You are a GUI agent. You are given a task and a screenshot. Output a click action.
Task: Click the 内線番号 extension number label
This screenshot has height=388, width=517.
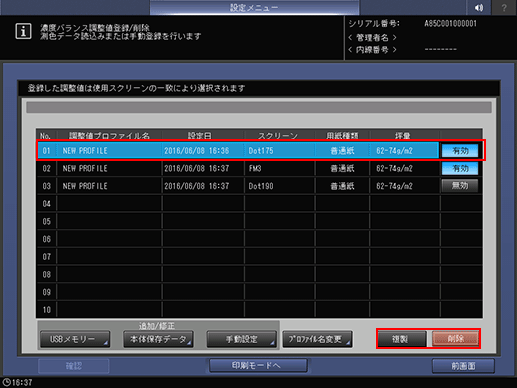pyautogui.click(x=372, y=50)
